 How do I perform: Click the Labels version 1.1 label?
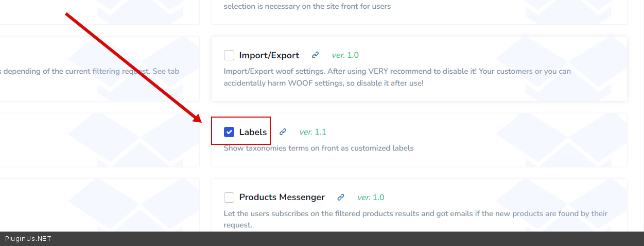pos(312,132)
